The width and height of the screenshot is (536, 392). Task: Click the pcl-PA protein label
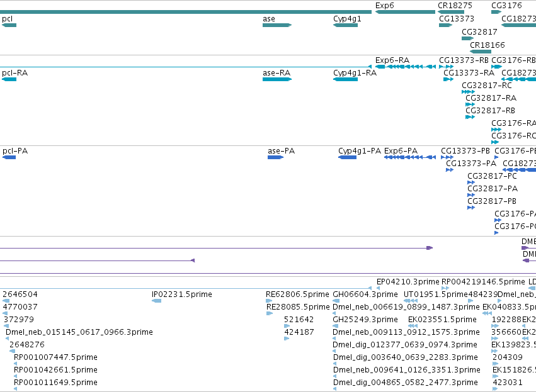click(x=15, y=151)
